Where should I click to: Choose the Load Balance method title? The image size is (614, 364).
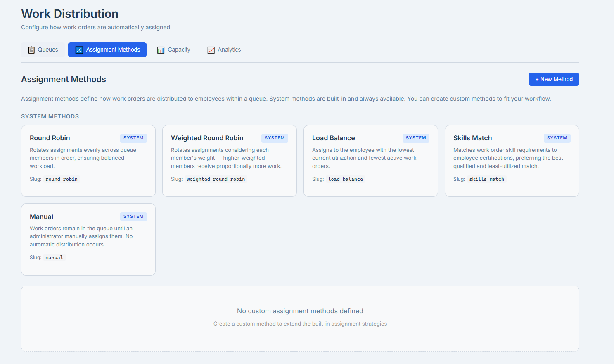[x=334, y=138]
